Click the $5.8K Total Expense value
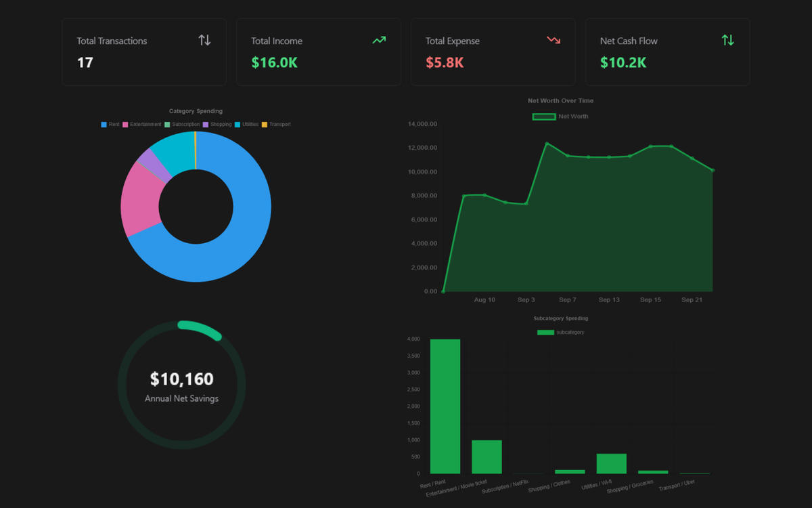 [445, 62]
